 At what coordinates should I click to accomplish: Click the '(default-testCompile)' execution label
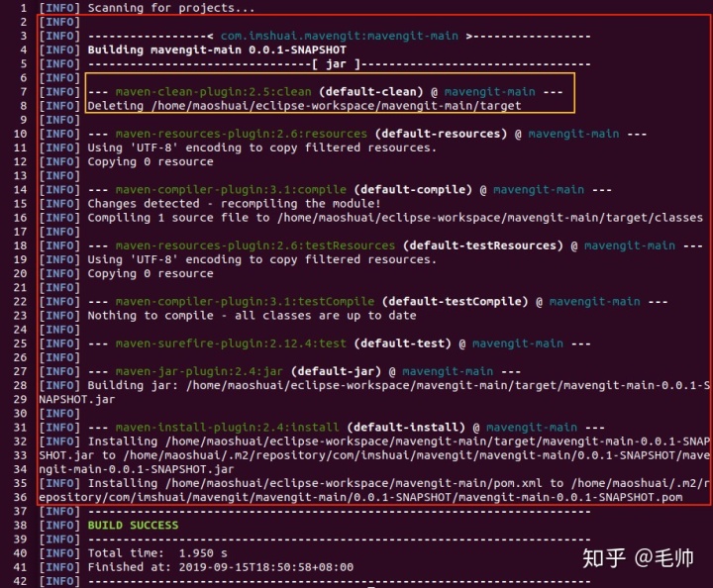coord(456,302)
